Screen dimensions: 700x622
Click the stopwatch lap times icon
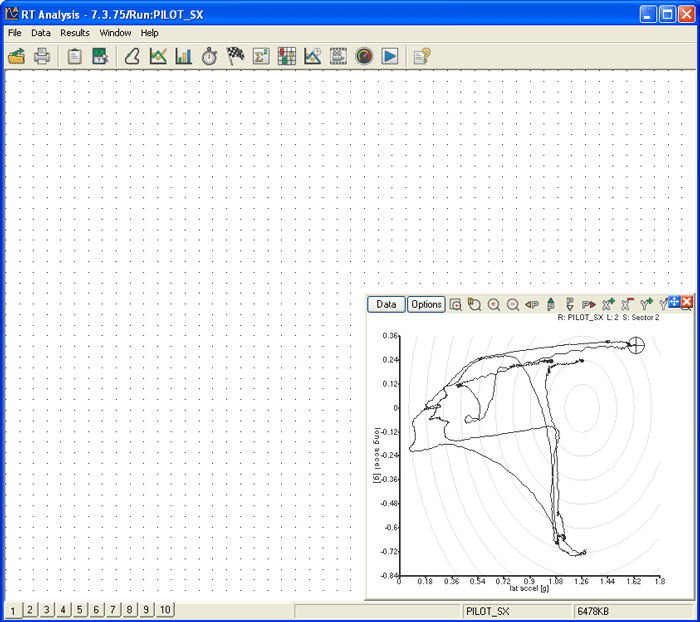coord(209,56)
